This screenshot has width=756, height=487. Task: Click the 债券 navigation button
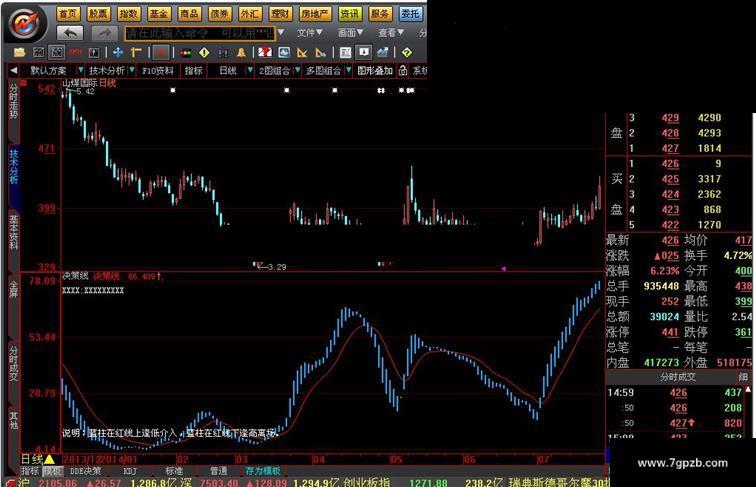[219, 14]
